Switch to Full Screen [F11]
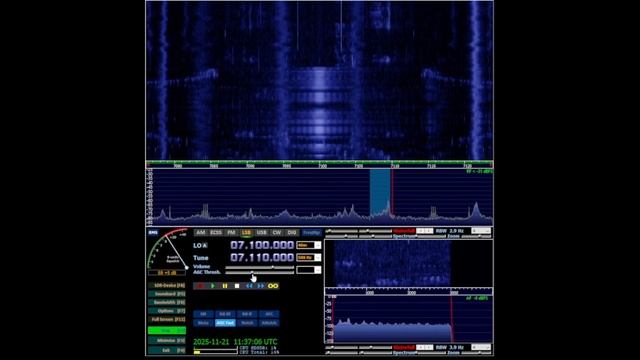This screenshot has width=640, height=360. (x=167, y=320)
